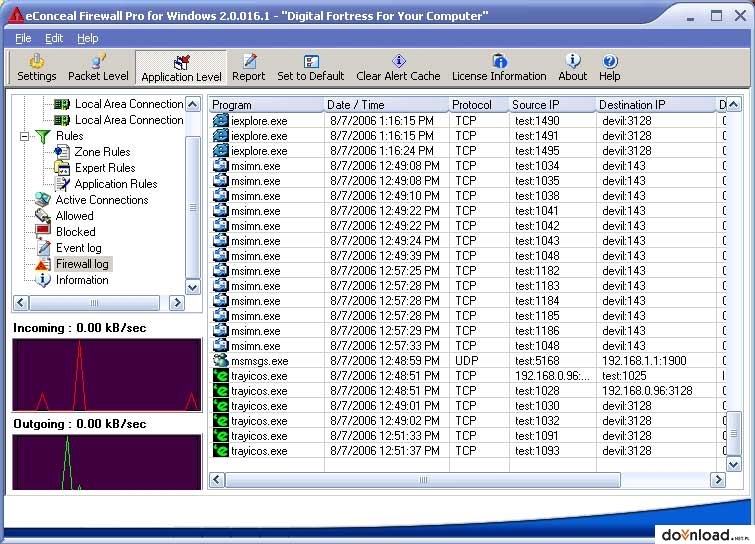The image size is (755, 544).
Task: Click the Help toolbar icon
Action: coord(610,68)
